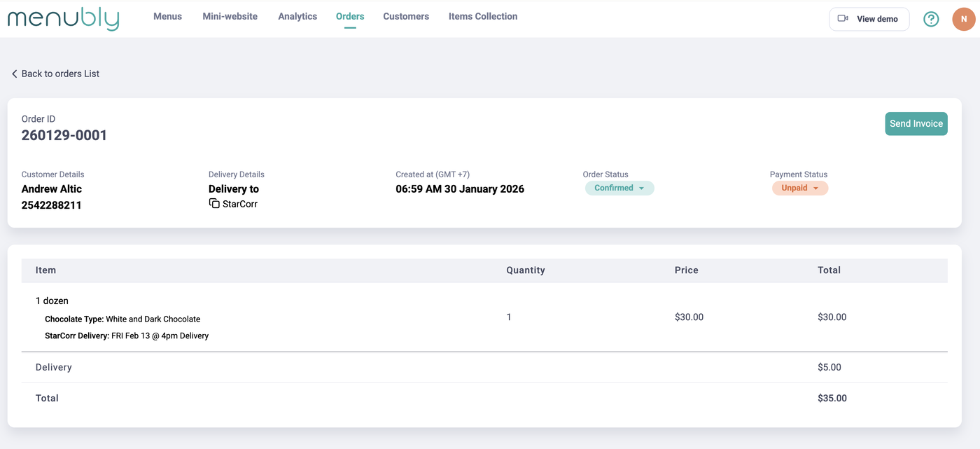Go to the Menus tab
This screenshot has height=449, width=980.
click(167, 16)
